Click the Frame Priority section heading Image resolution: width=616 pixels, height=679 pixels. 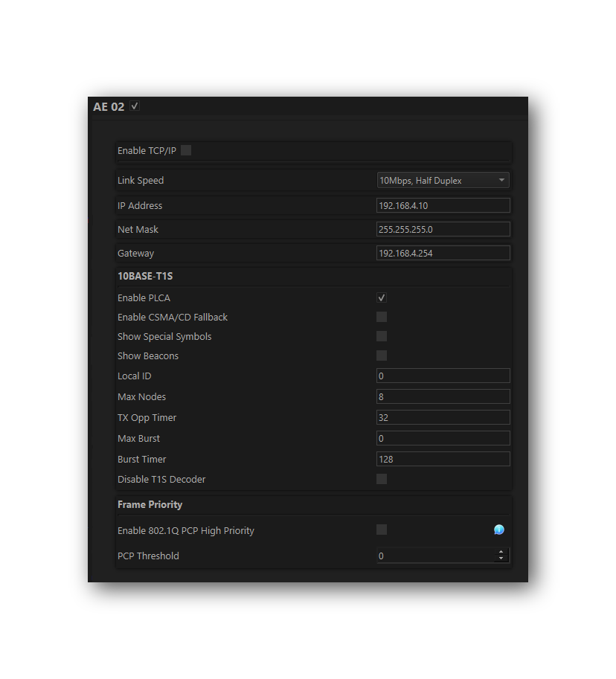tap(150, 504)
